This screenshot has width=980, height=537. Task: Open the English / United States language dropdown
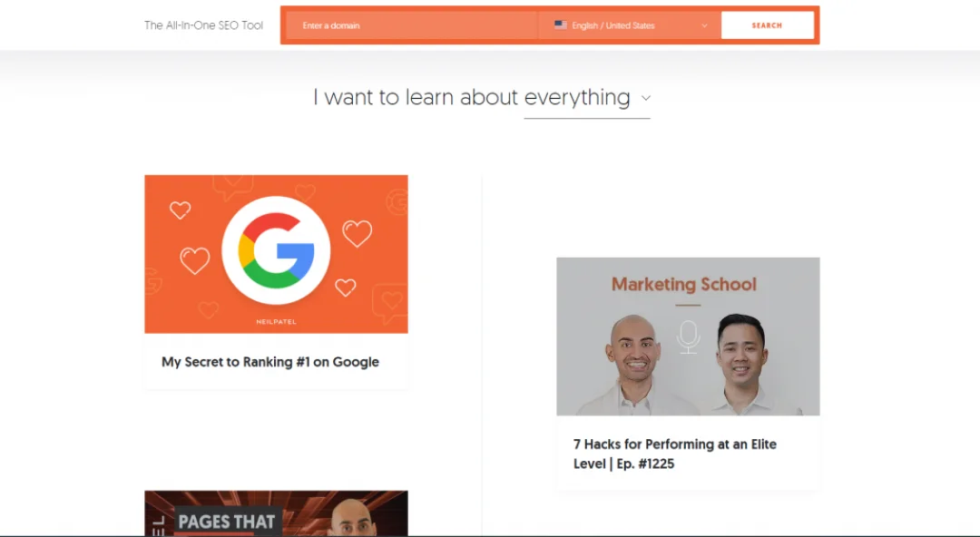point(629,25)
